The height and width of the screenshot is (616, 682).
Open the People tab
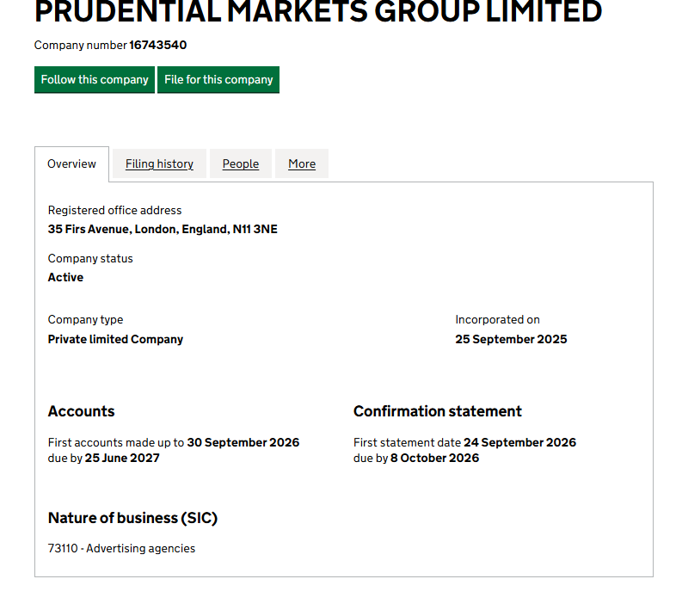pos(241,163)
